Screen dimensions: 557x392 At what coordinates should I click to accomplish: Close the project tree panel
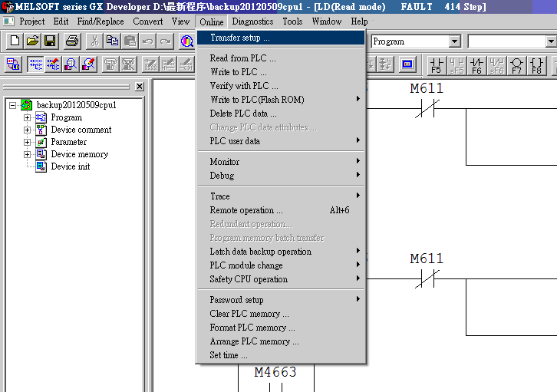click(140, 86)
